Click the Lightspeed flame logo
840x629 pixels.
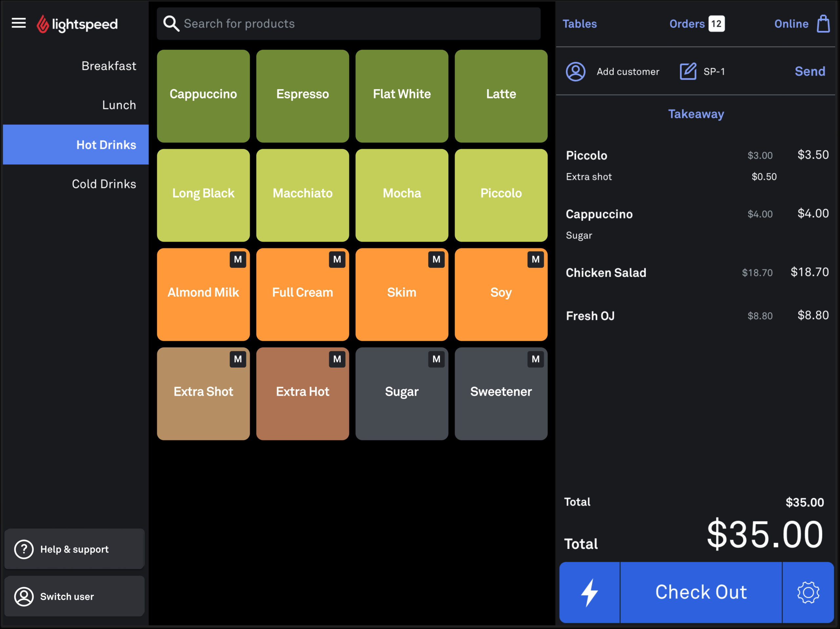point(43,24)
